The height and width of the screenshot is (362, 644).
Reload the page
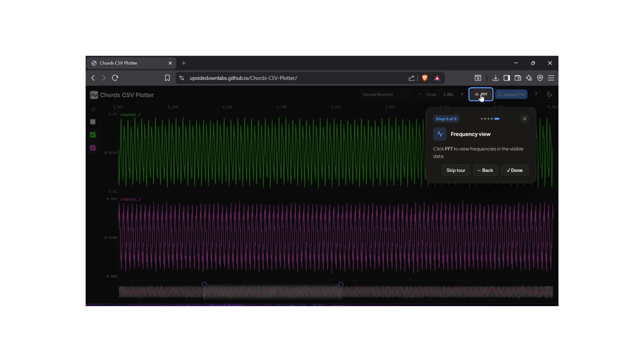pos(115,78)
